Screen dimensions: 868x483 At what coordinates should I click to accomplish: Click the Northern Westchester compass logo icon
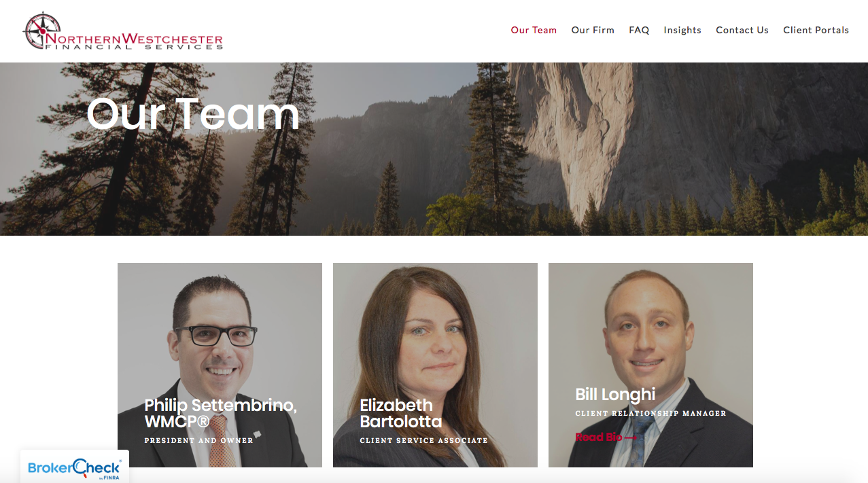(43, 31)
